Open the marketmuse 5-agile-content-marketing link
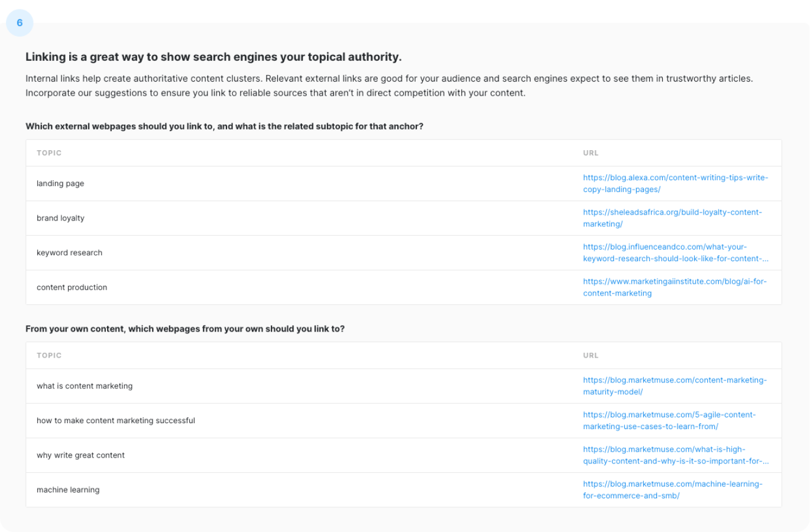810x532 pixels. [669, 420]
